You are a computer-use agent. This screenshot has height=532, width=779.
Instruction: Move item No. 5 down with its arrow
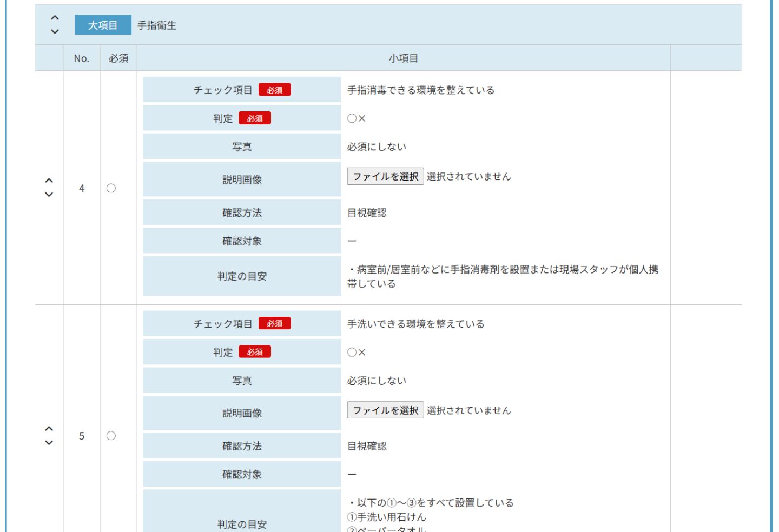pos(49,443)
